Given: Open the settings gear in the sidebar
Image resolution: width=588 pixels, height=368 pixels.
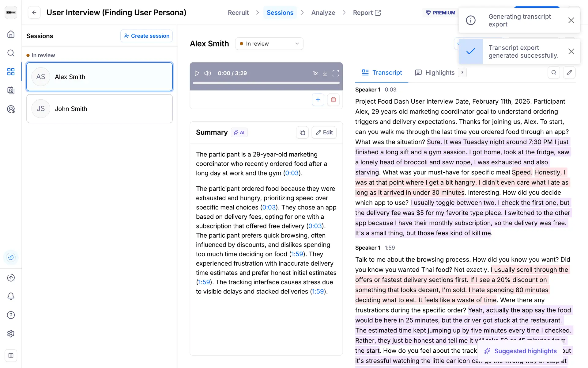Looking at the screenshot, I should coord(11,334).
